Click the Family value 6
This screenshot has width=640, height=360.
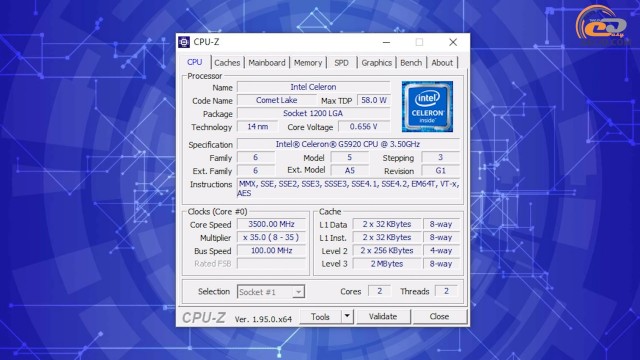click(x=256, y=157)
